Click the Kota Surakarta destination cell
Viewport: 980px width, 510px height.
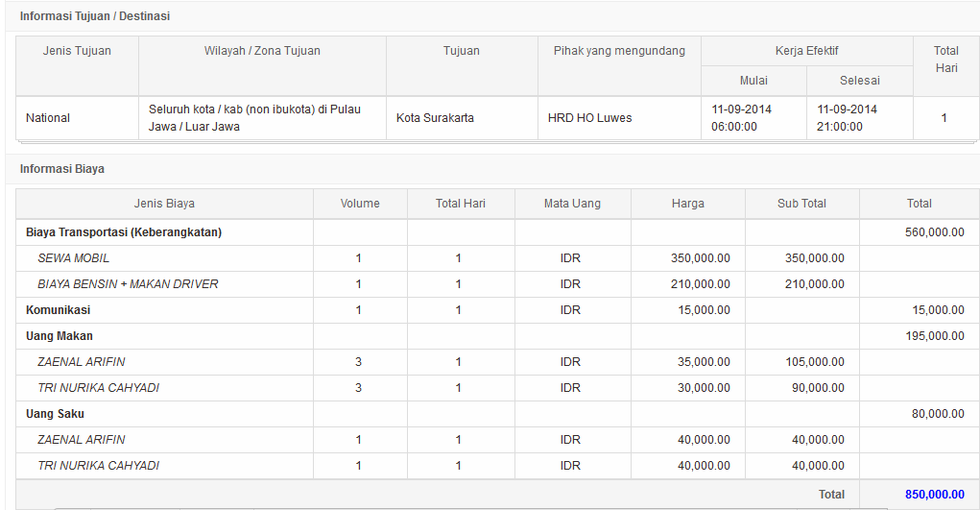[x=435, y=118]
